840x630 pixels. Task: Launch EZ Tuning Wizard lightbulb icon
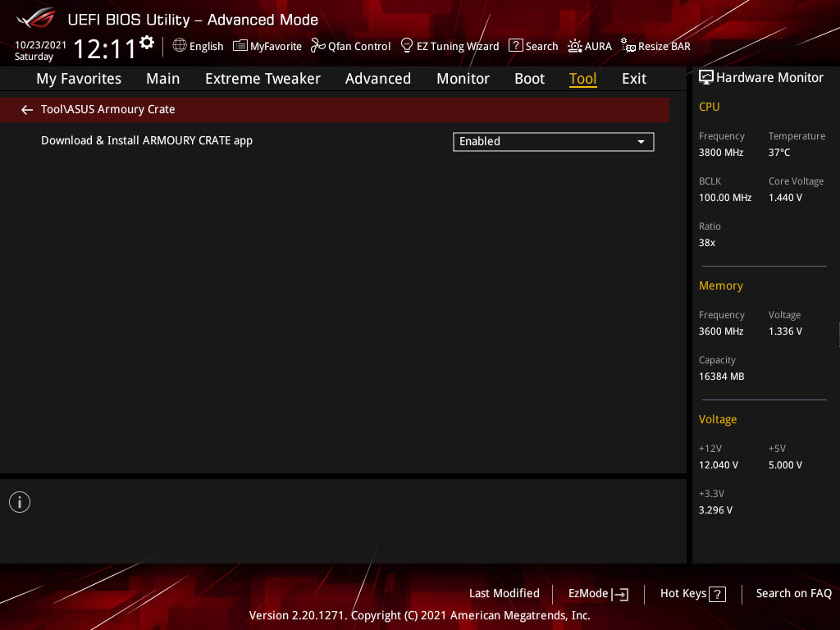click(x=407, y=46)
